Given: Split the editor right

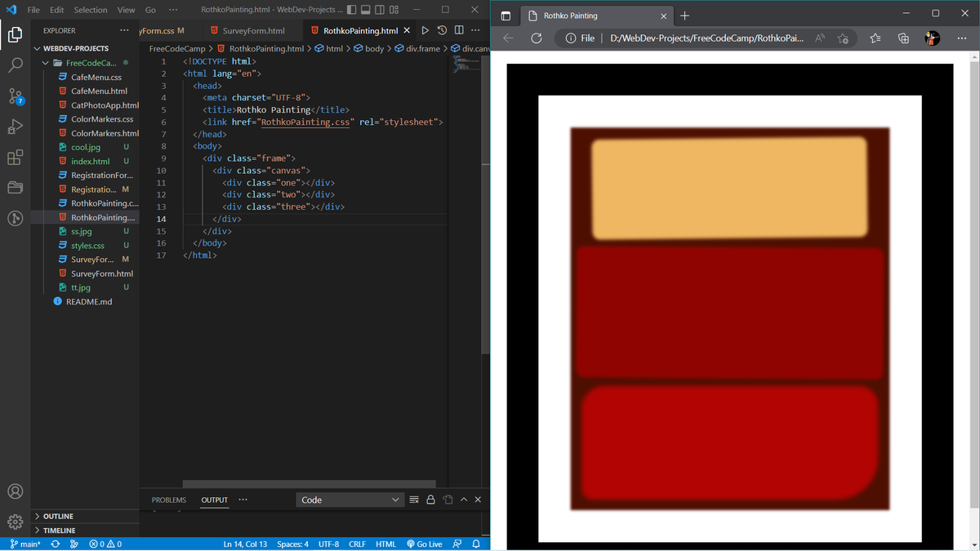Looking at the screenshot, I should [458, 30].
